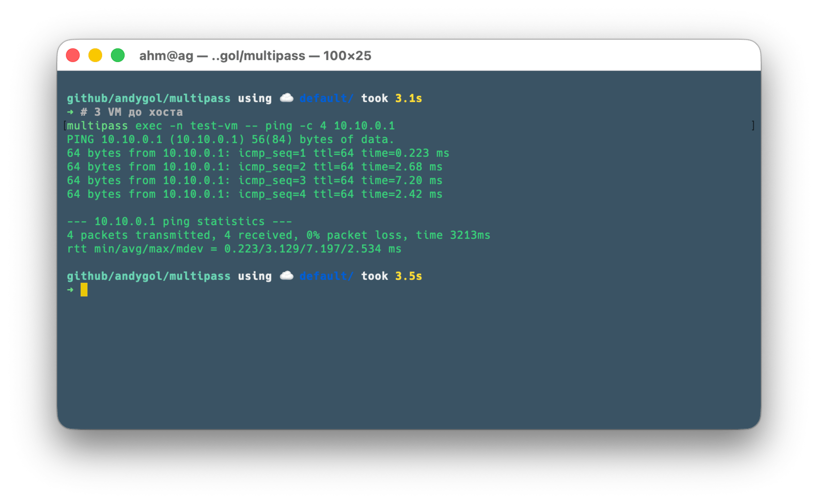Click the arrow symbol before the comment line

click(x=70, y=112)
